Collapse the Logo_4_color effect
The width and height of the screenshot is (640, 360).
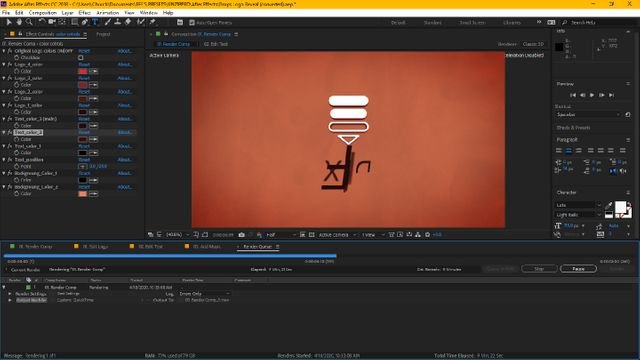[4, 64]
